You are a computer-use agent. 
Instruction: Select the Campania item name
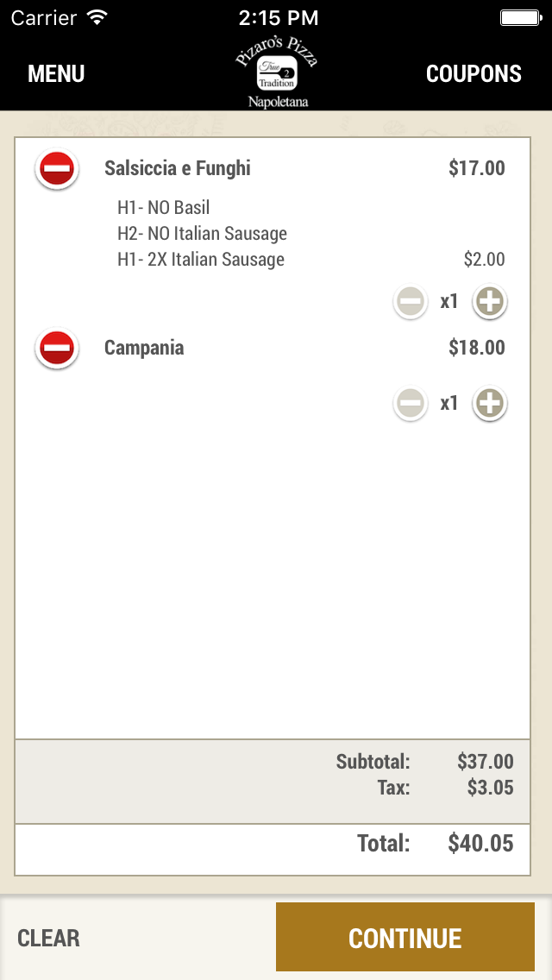coord(144,348)
